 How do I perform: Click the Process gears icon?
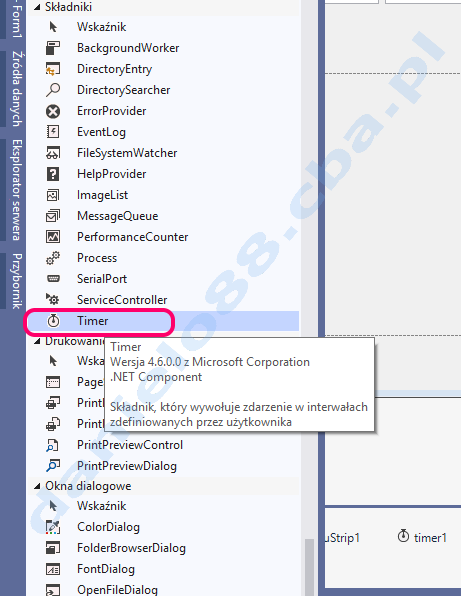pyautogui.click(x=53, y=258)
